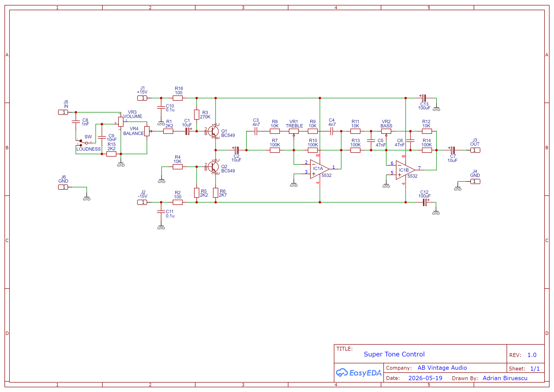This screenshot has height=392, width=554.
Task: Click the IC1A 5532 op-amp triangle
Action: coord(319,169)
